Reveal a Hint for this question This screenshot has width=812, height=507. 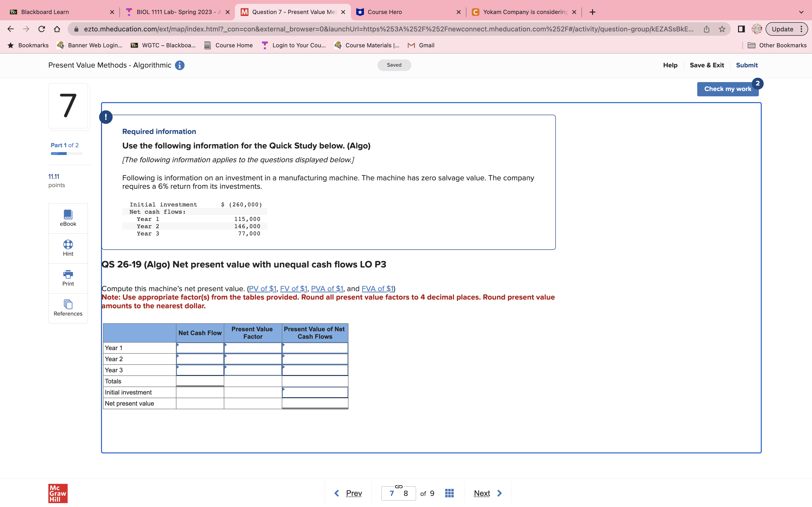pos(68,248)
